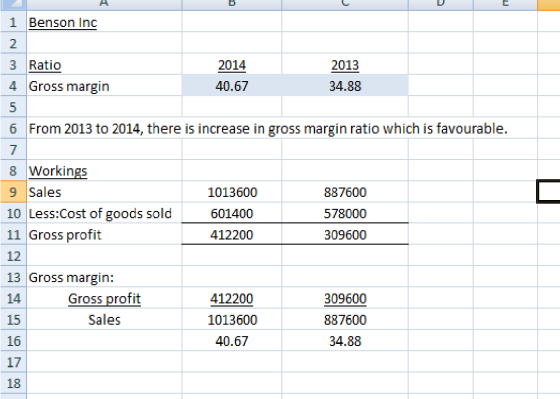560x399 pixels.
Task: Select the 34.88 value in row 4
Action: pos(345,86)
